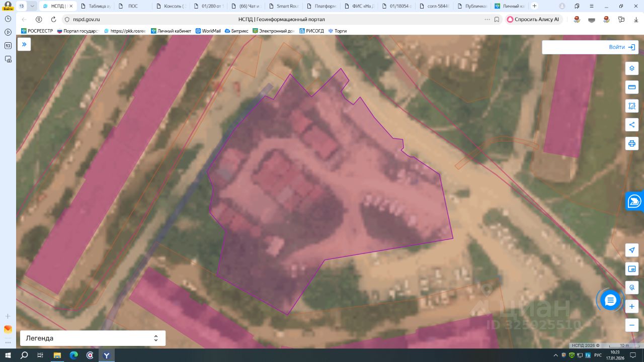Open the Электронный документ bookmark

point(274,31)
